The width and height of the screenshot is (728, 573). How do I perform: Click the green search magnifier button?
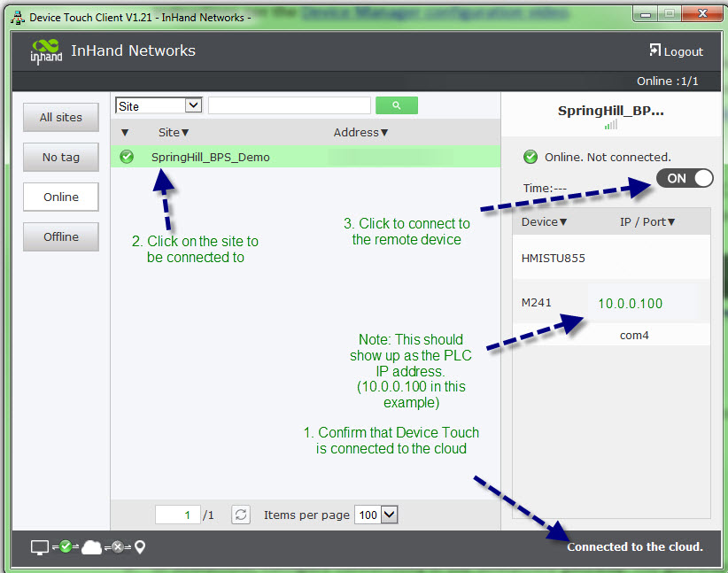[397, 105]
